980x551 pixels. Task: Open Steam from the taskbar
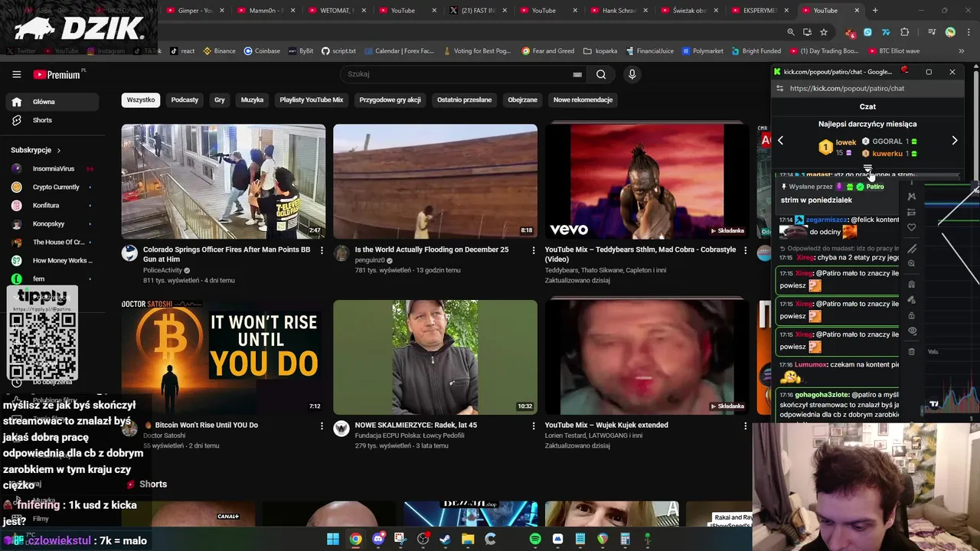click(x=445, y=539)
